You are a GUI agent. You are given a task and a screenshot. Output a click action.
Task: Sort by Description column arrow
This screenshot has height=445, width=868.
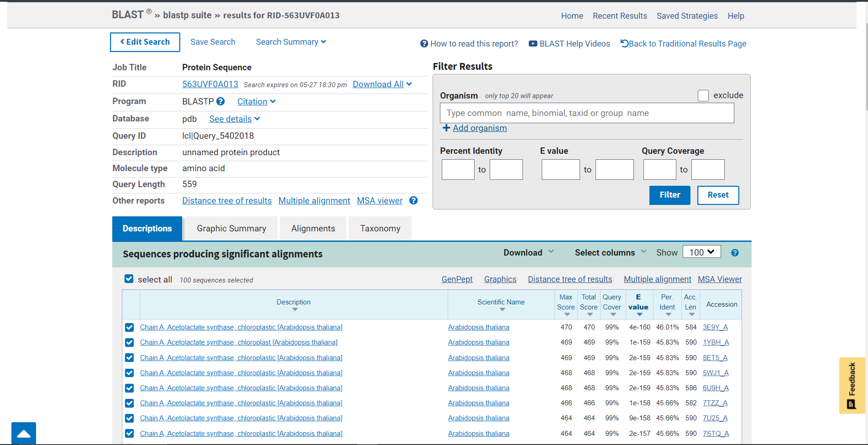click(x=295, y=309)
